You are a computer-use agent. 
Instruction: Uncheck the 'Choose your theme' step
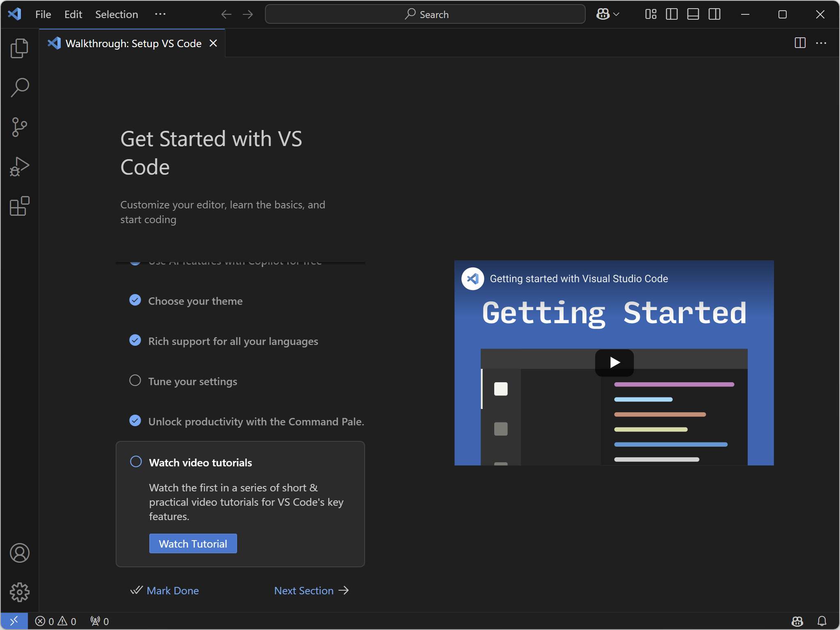click(x=135, y=300)
